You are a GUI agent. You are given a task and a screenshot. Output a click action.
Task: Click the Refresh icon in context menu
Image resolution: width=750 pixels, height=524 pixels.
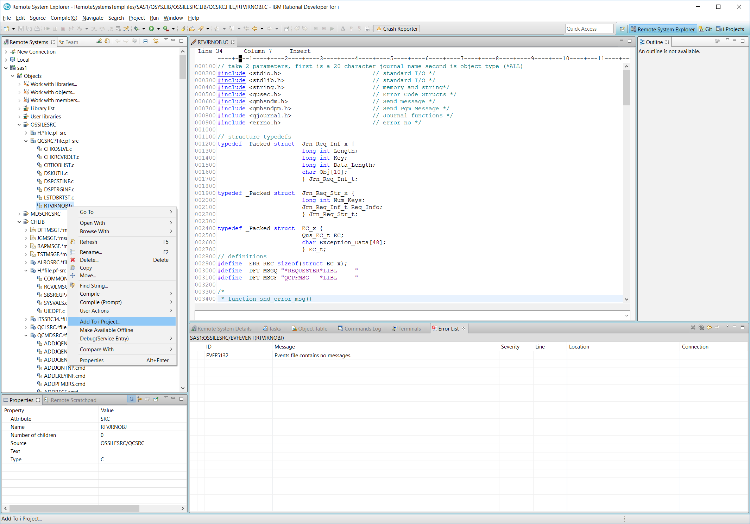tap(73, 242)
